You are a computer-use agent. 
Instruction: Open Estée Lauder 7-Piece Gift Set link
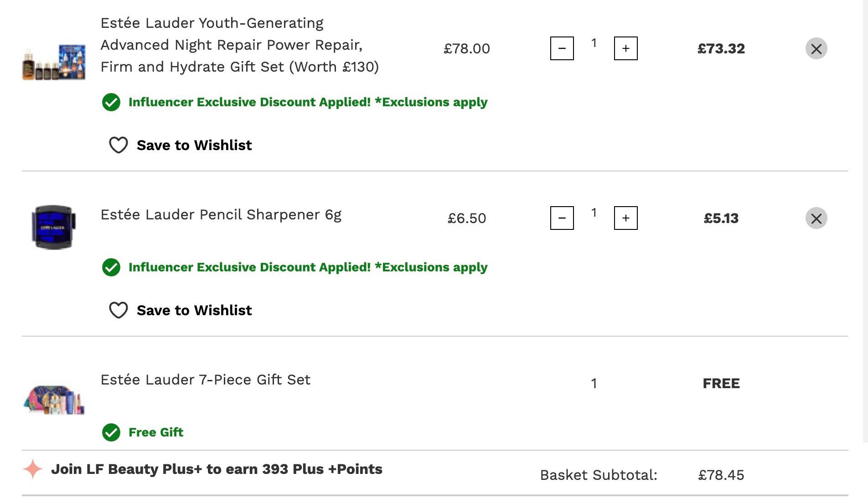click(x=206, y=379)
